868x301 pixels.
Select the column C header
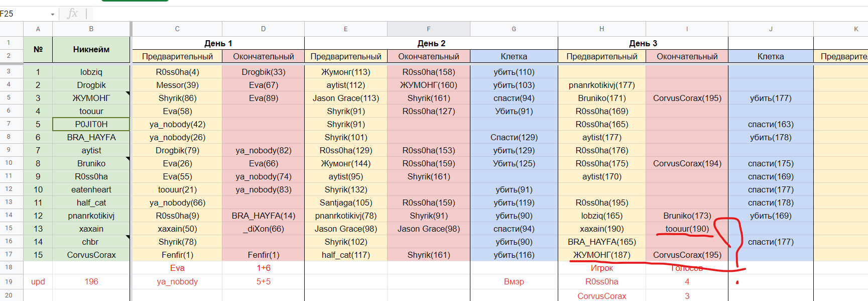point(177,29)
